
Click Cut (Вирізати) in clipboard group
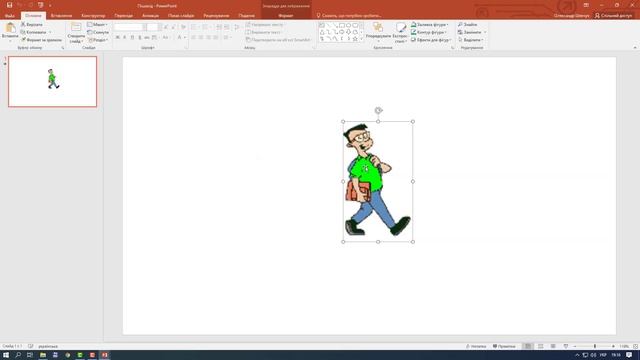click(32, 24)
